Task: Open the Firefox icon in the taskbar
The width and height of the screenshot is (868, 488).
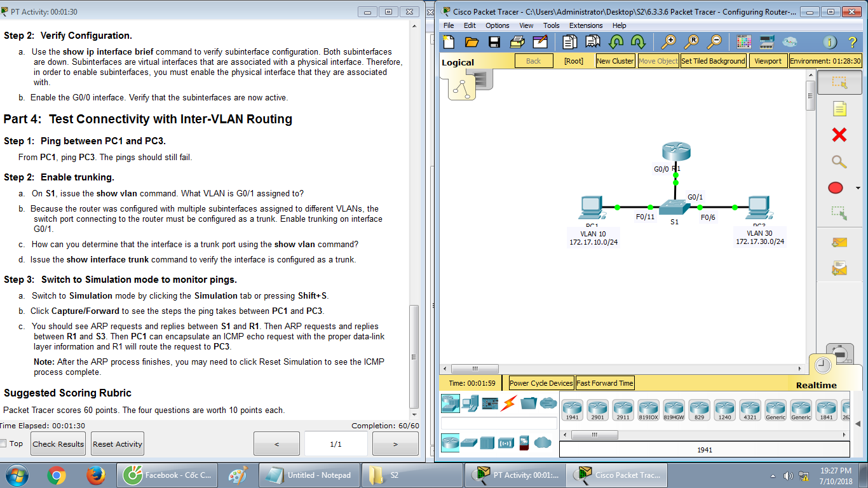Action: (x=95, y=475)
